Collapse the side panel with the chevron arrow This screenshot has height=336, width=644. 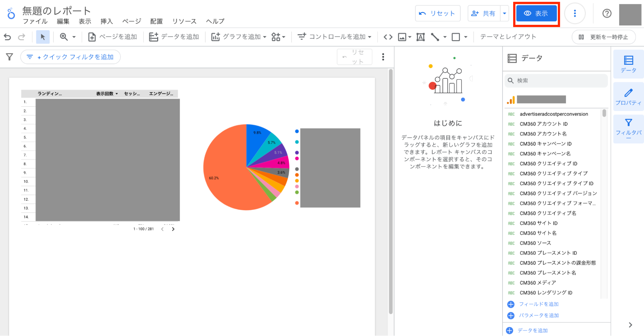pos(630,325)
